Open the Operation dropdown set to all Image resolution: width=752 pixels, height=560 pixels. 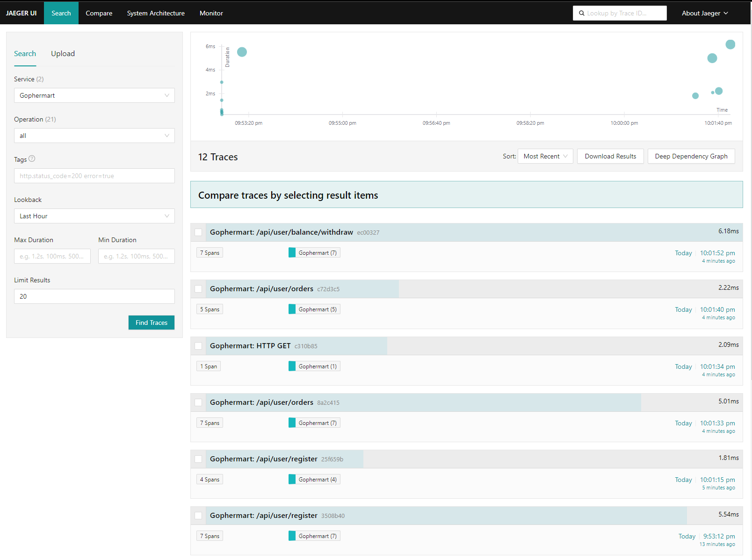click(x=94, y=136)
